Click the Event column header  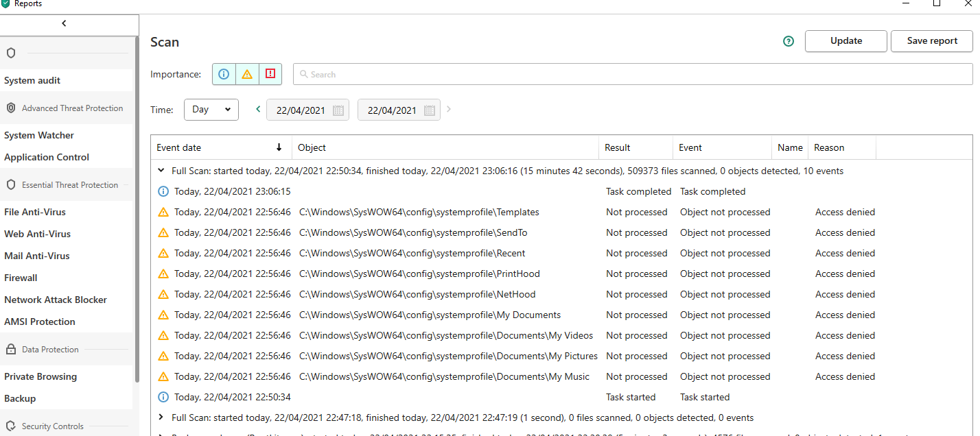[x=722, y=147]
